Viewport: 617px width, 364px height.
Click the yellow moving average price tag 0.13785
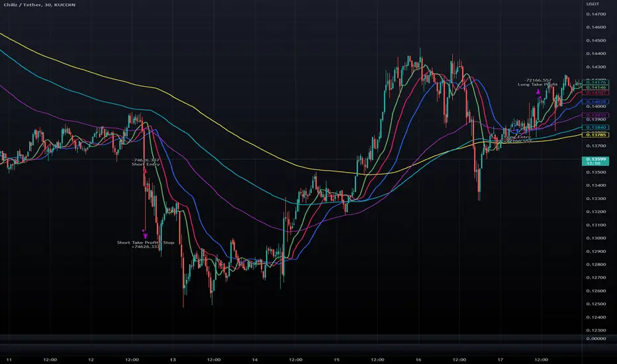(x=595, y=135)
